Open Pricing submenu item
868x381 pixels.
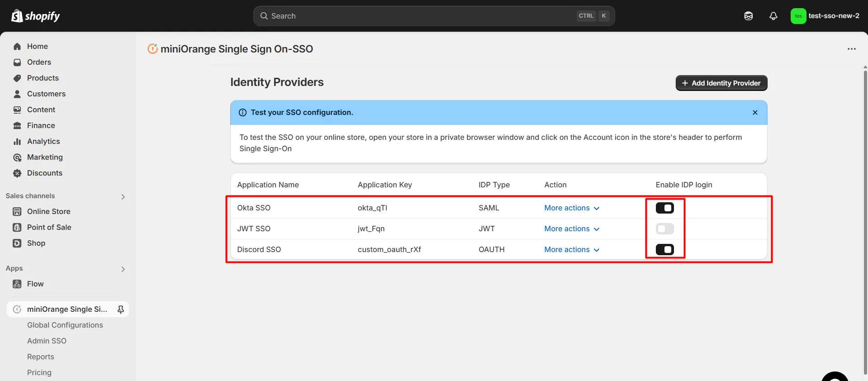(x=39, y=373)
